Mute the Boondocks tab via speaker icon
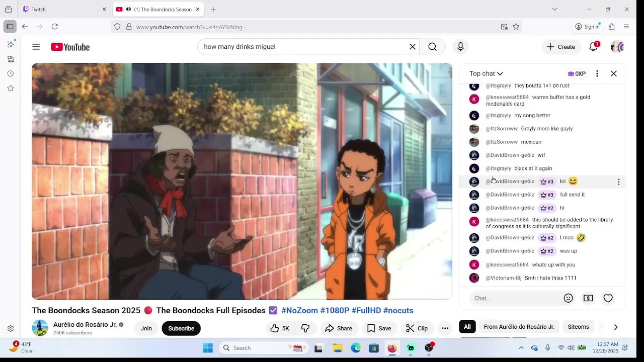Image resolution: width=644 pixels, height=362 pixels. [128, 9]
